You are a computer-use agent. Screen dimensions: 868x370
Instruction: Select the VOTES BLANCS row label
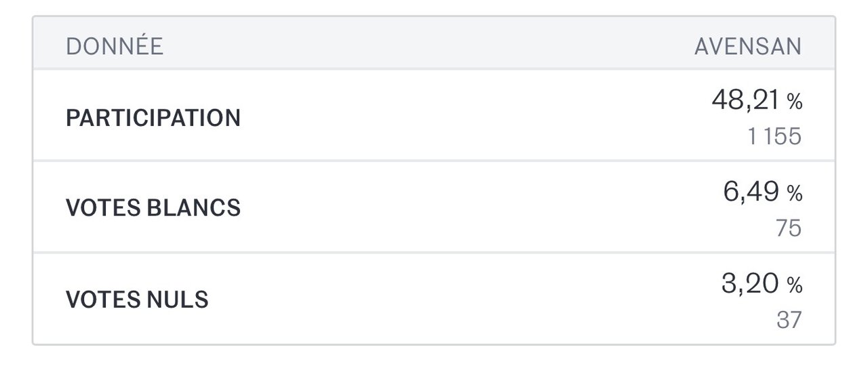click(153, 208)
